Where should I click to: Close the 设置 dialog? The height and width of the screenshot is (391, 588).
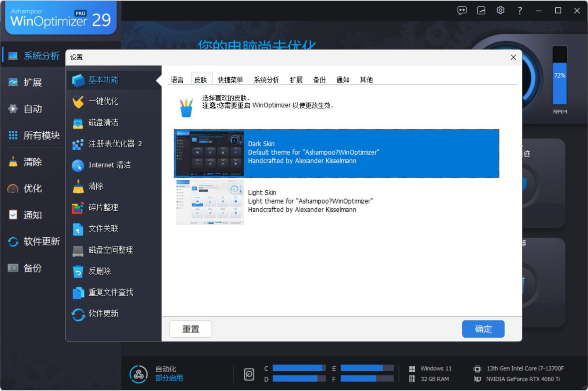tap(513, 57)
